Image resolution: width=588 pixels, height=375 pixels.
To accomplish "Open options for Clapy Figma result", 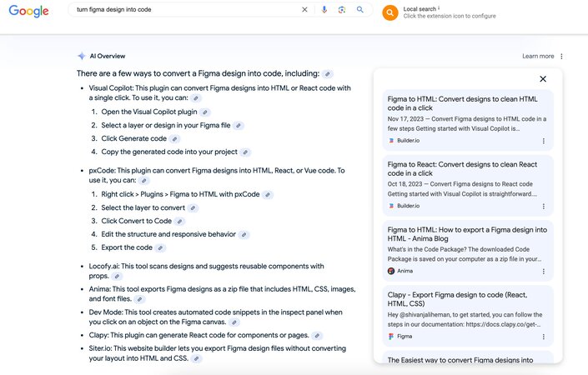I will [544, 337].
